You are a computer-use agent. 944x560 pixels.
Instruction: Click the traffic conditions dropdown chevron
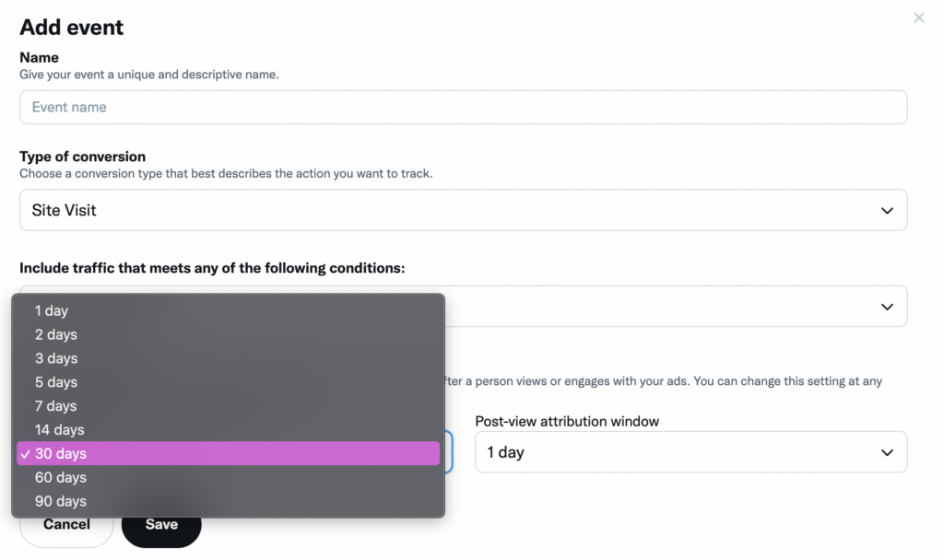[887, 306]
